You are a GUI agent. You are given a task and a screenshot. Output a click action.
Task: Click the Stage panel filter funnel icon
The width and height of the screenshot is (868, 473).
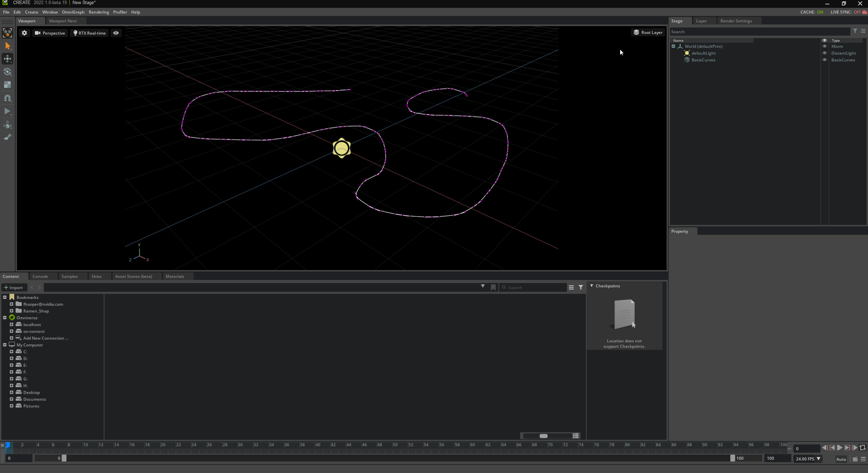[855, 31]
